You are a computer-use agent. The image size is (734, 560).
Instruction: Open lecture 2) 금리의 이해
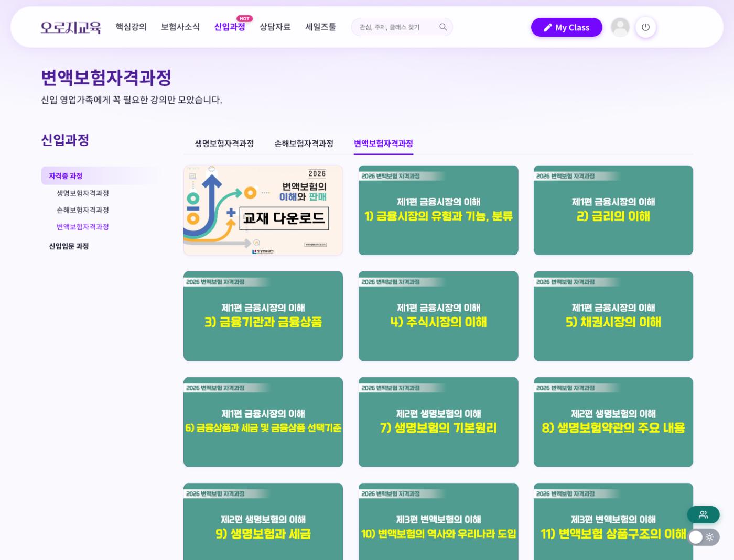(613, 211)
